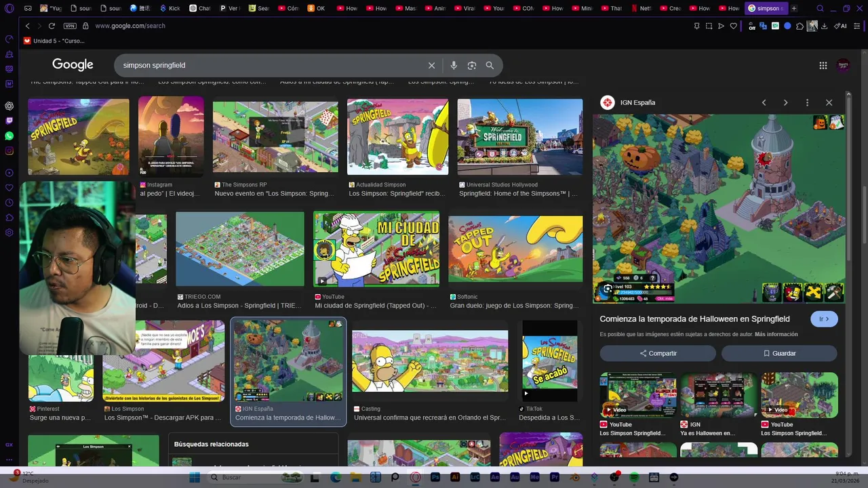Image resolution: width=868 pixels, height=488 pixels.
Task: Go to next image in preview panel
Action: pyautogui.click(x=785, y=102)
